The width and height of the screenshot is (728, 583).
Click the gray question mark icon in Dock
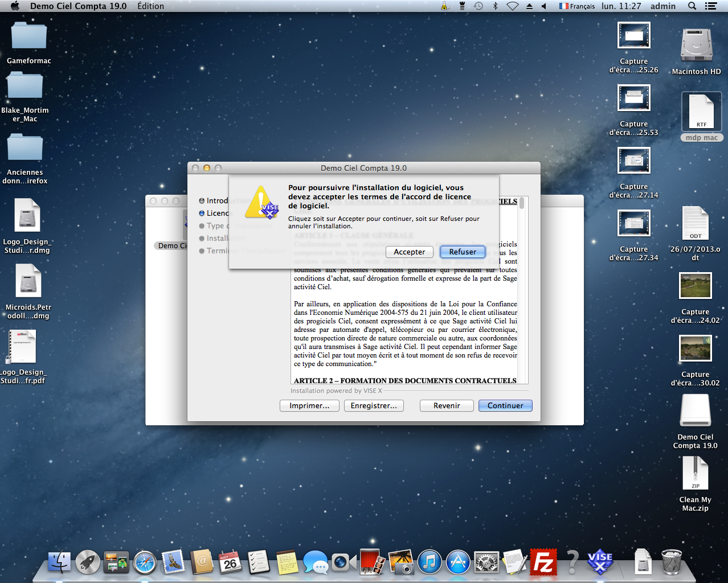tap(572, 563)
